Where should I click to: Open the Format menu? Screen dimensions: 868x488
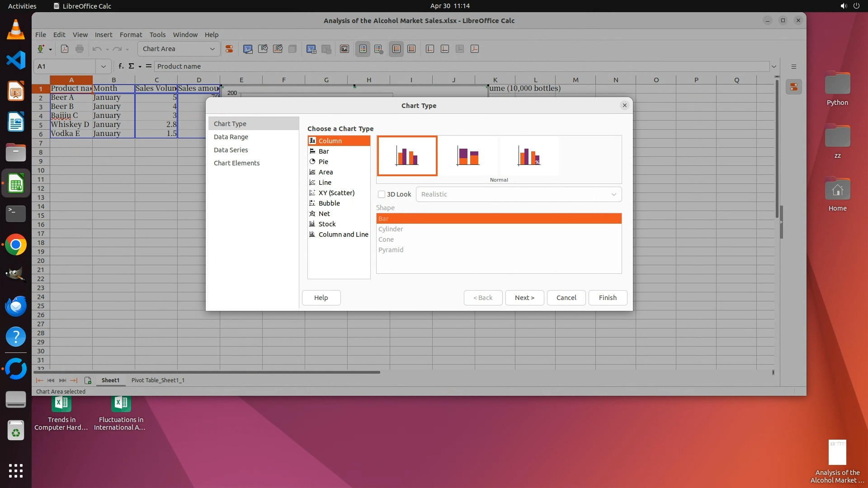click(x=131, y=35)
